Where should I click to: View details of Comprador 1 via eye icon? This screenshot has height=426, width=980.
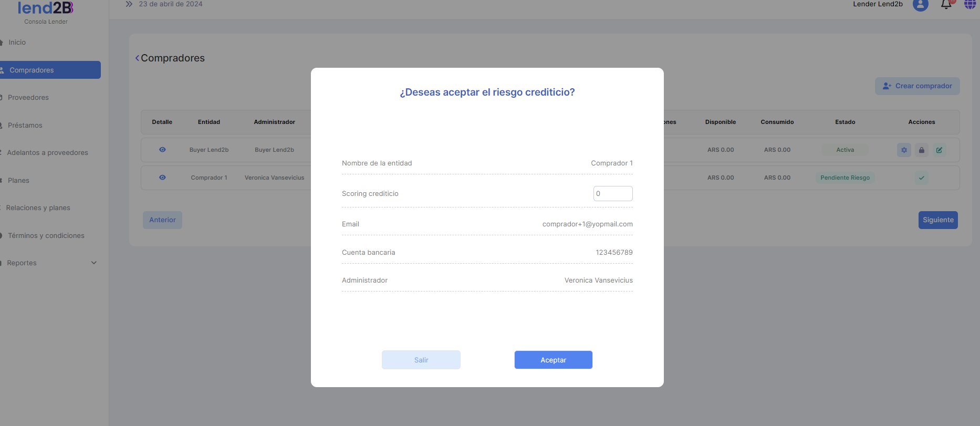(162, 178)
